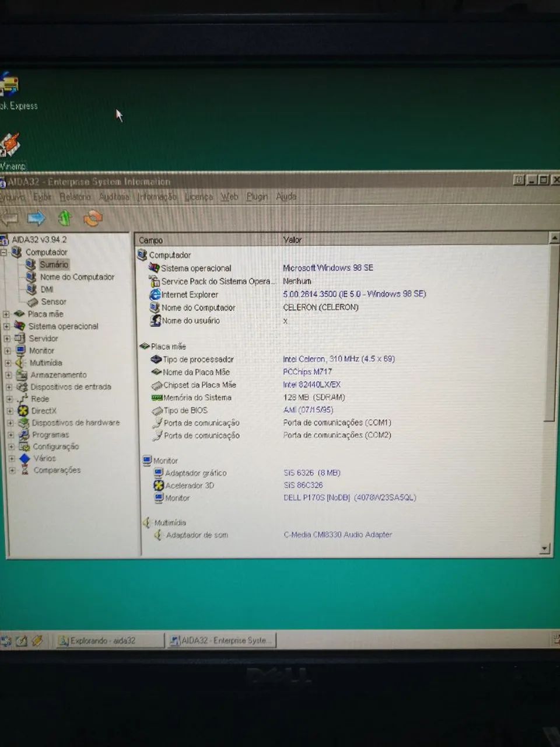
Task: Expand the Monitor tree node
Action: [8, 351]
